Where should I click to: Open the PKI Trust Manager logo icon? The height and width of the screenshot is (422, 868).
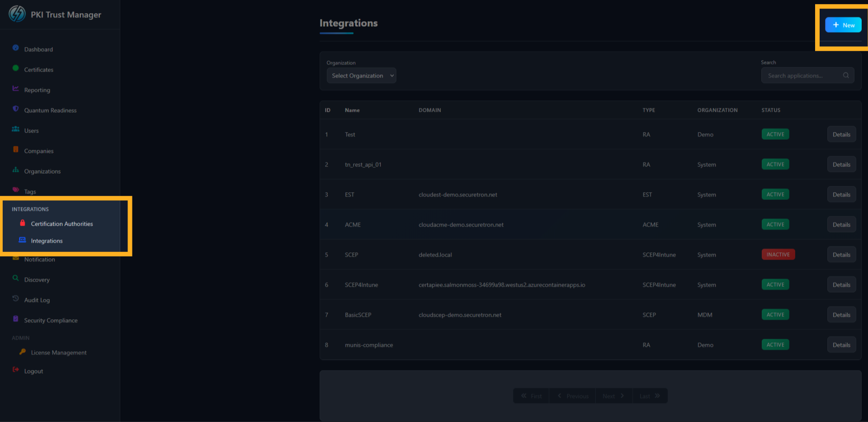coord(17,14)
